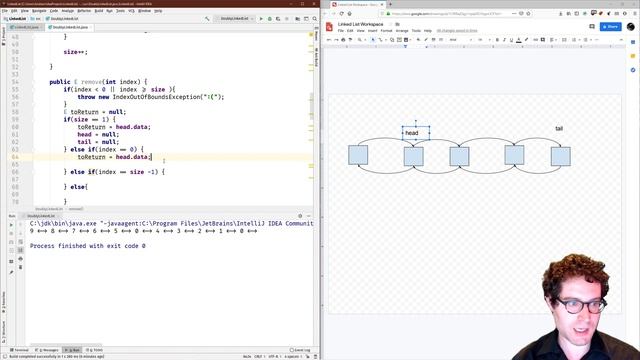Select the 'head' text box in drawing
The height and width of the screenshot is (360, 640).
tap(416, 133)
